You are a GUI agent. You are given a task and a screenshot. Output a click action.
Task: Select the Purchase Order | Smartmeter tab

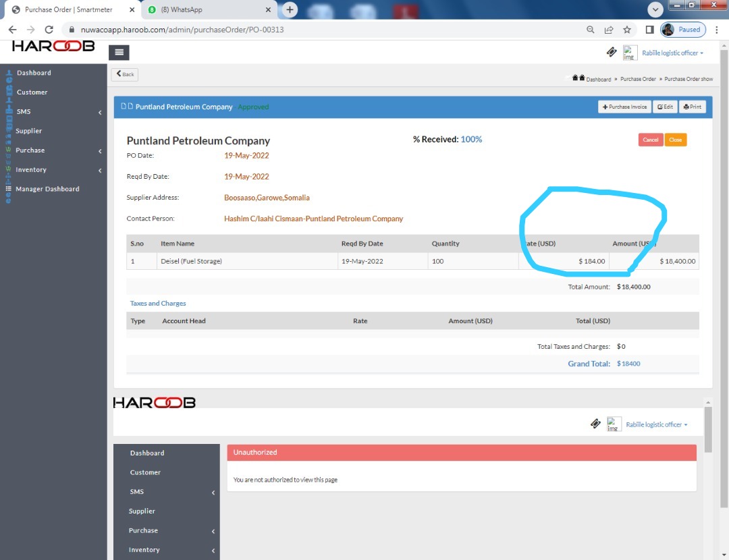point(69,9)
